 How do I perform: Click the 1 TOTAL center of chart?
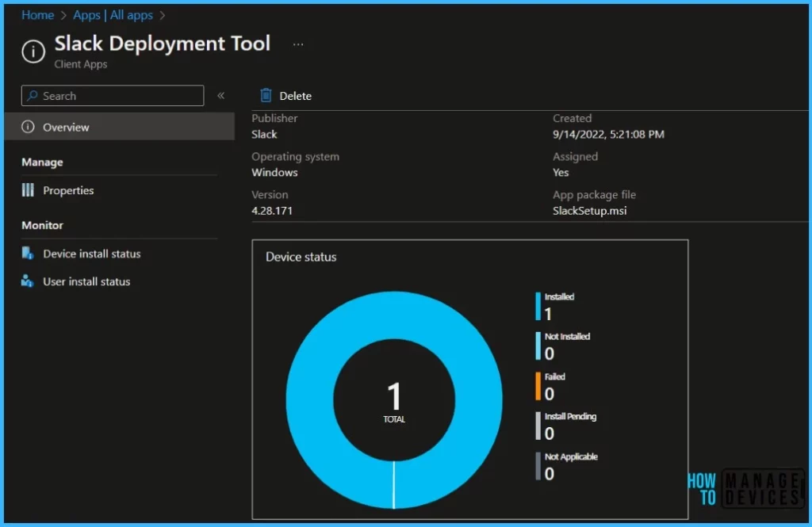coord(394,403)
